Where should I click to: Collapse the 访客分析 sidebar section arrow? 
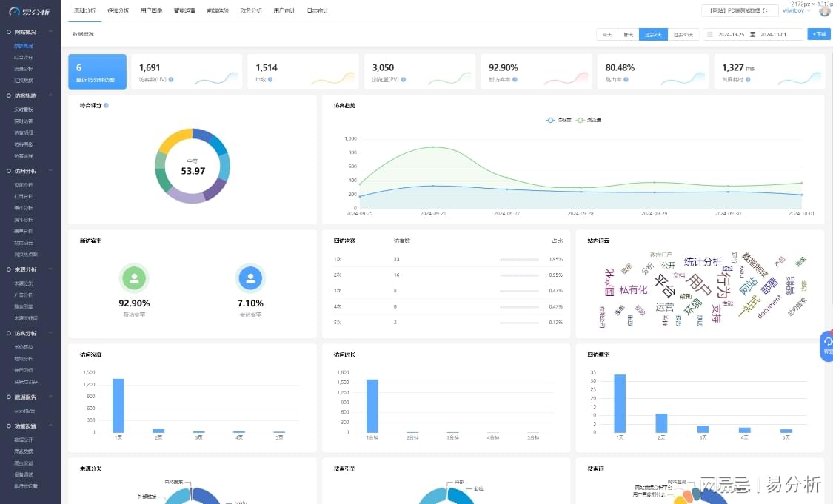[x=50, y=334]
